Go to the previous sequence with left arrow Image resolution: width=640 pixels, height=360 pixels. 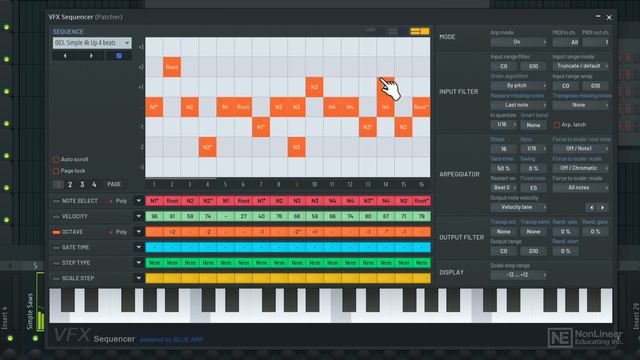click(x=65, y=56)
